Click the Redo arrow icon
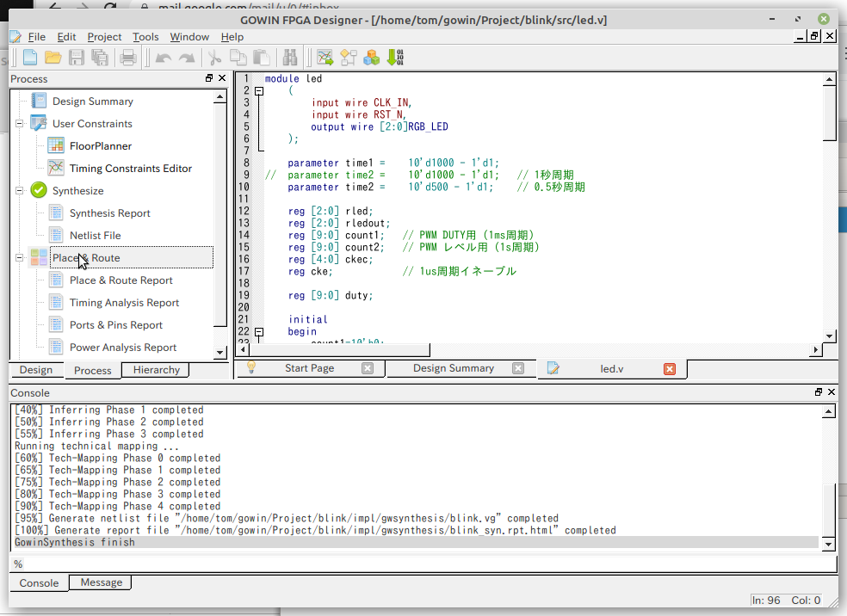The height and width of the screenshot is (616, 847). [x=187, y=58]
